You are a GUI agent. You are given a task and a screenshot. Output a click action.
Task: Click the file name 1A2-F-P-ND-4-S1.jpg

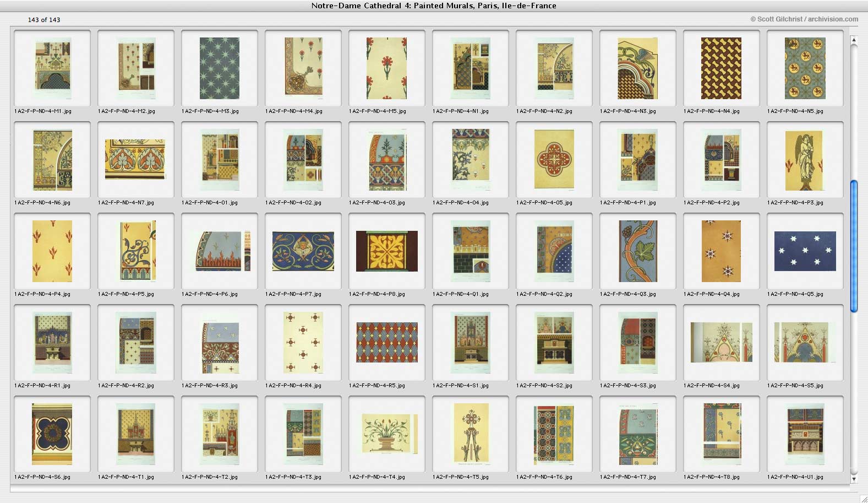461,386
